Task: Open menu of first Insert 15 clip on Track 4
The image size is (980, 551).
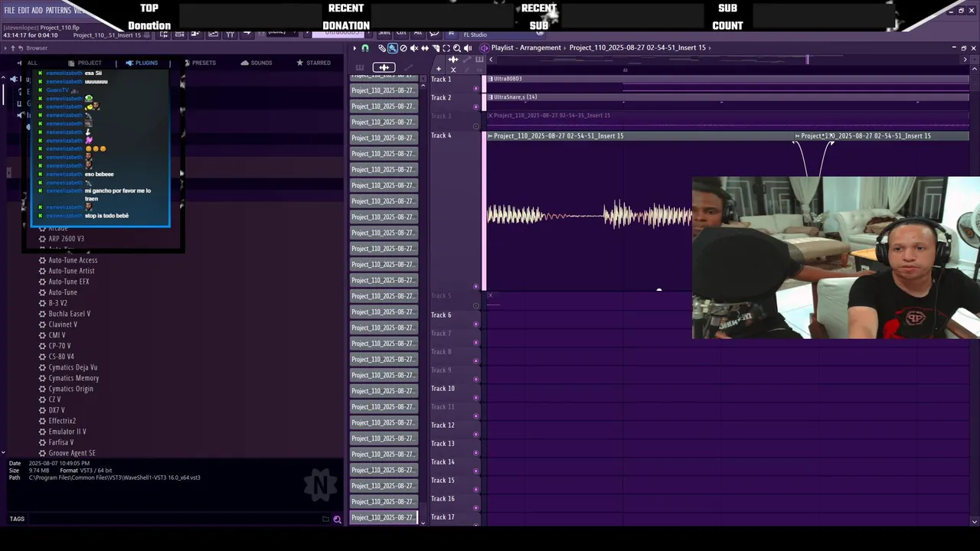Action: pos(490,135)
